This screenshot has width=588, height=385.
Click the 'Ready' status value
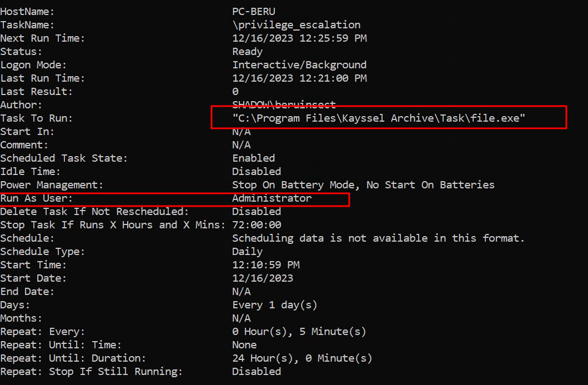pos(247,51)
